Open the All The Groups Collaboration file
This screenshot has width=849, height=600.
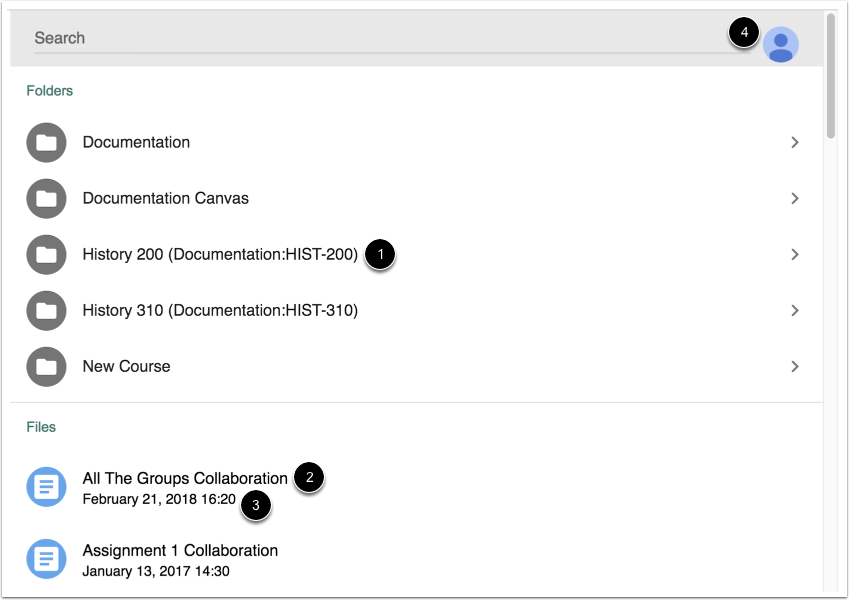pos(185,479)
